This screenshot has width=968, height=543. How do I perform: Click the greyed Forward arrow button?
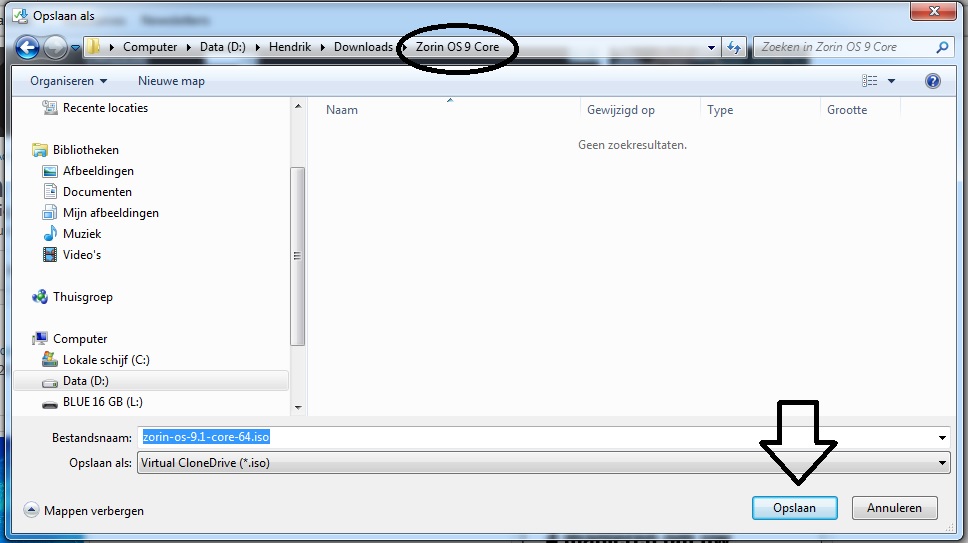pyautogui.click(x=55, y=48)
